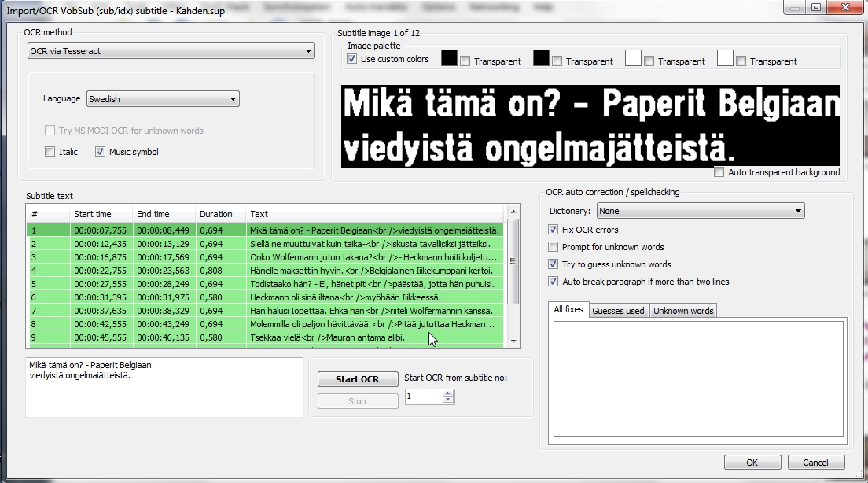Click the subtitle list scroll down arrow
868x483 pixels.
coord(513,341)
